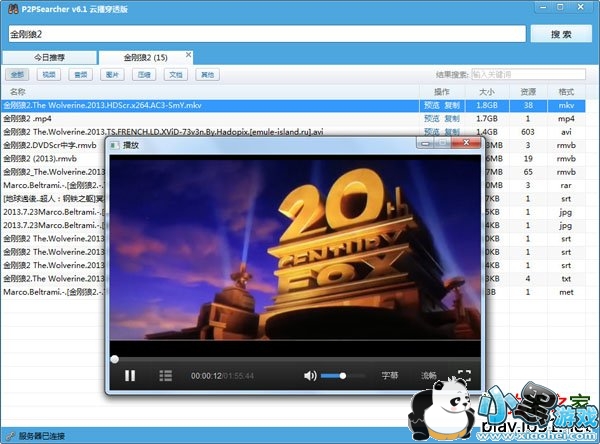Screen dimensions: 600x444
Task: Click the 操作 column header
Action: (x=442, y=92)
